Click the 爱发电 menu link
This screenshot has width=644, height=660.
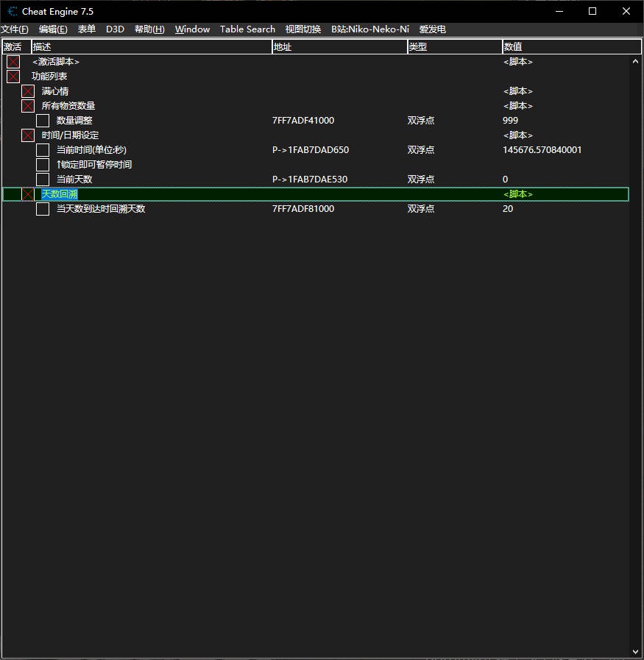coord(432,29)
